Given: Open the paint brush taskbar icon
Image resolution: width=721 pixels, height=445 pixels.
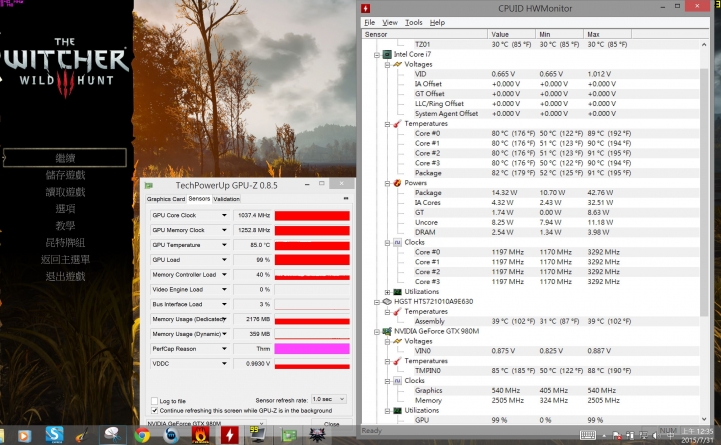Looking at the screenshot, I should [x=83, y=434].
